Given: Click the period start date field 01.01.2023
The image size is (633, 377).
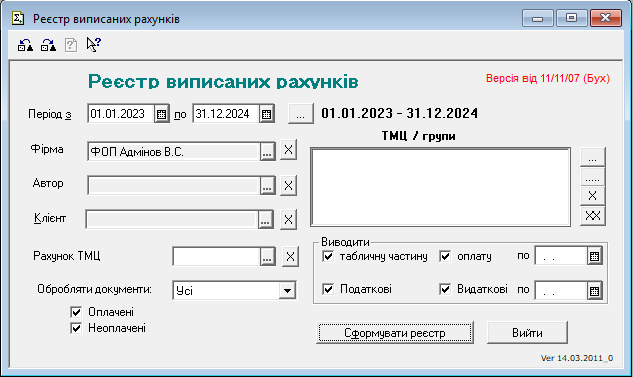Looking at the screenshot, I should [121, 114].
